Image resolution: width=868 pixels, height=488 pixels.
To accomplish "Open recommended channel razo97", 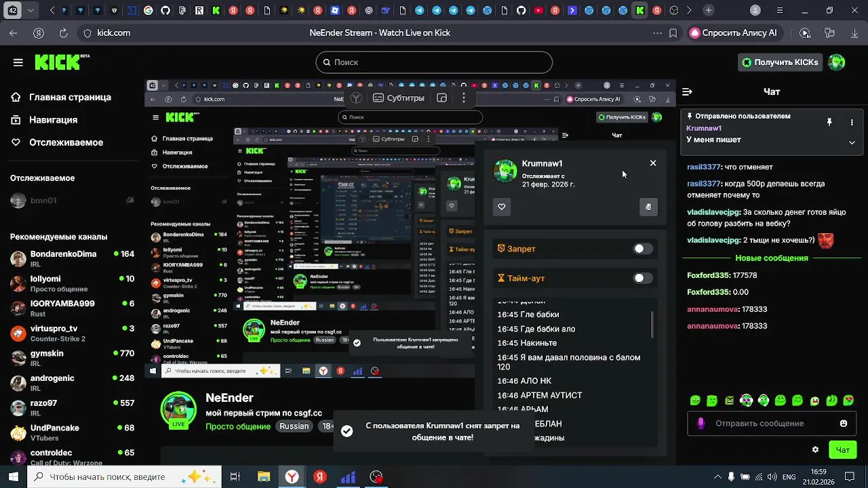I will (x=73, y=407).
